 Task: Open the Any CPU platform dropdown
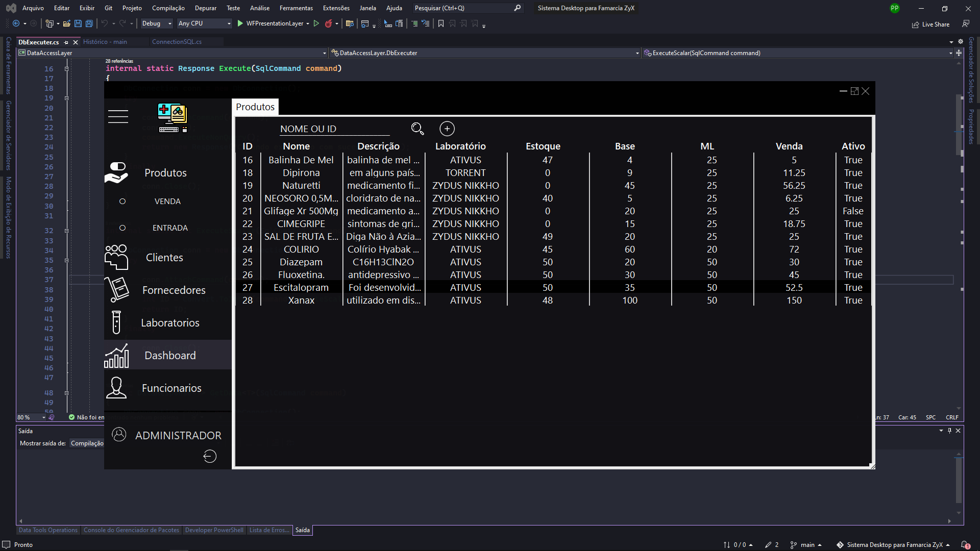pyautogui.click(x=204, y=23)
